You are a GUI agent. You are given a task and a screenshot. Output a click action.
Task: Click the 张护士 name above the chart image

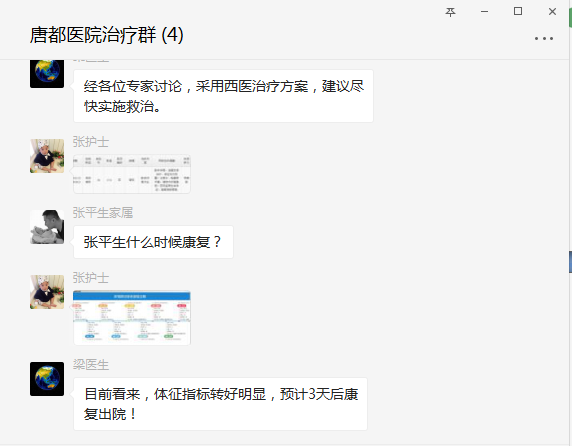coord(90,278)
